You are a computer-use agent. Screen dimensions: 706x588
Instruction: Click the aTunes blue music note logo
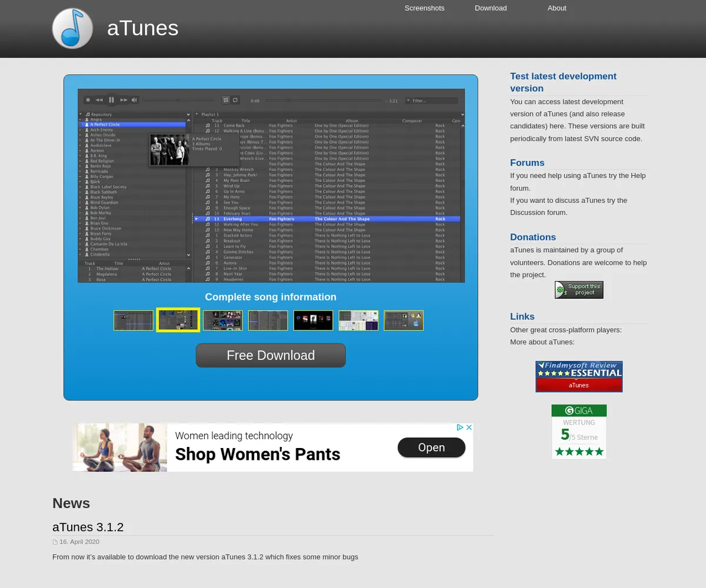(72, 28)
